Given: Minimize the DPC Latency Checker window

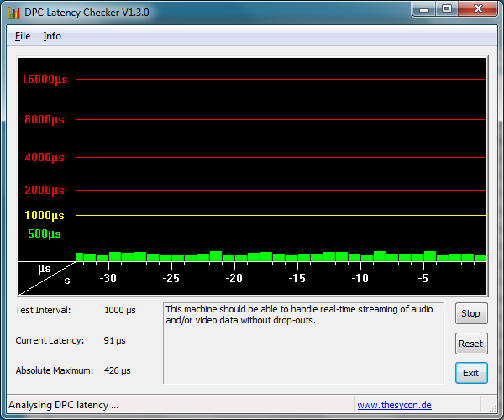Looking at the screenshot, I should (423, 9).
